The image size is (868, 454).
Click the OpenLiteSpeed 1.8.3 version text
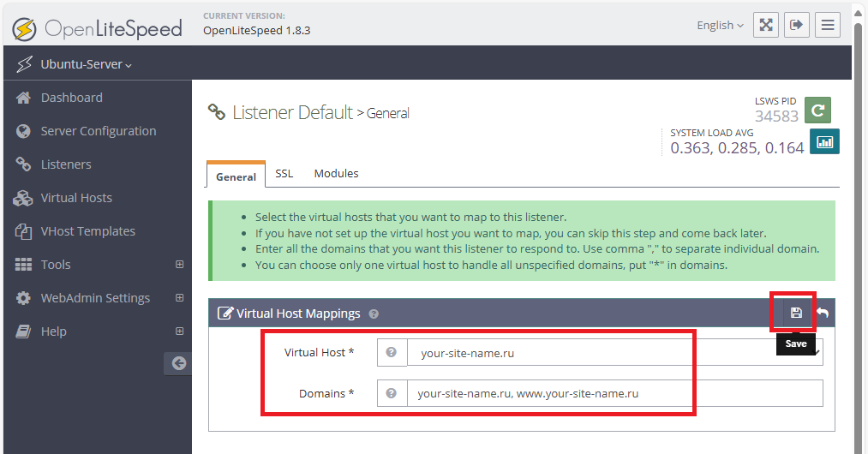256,31
